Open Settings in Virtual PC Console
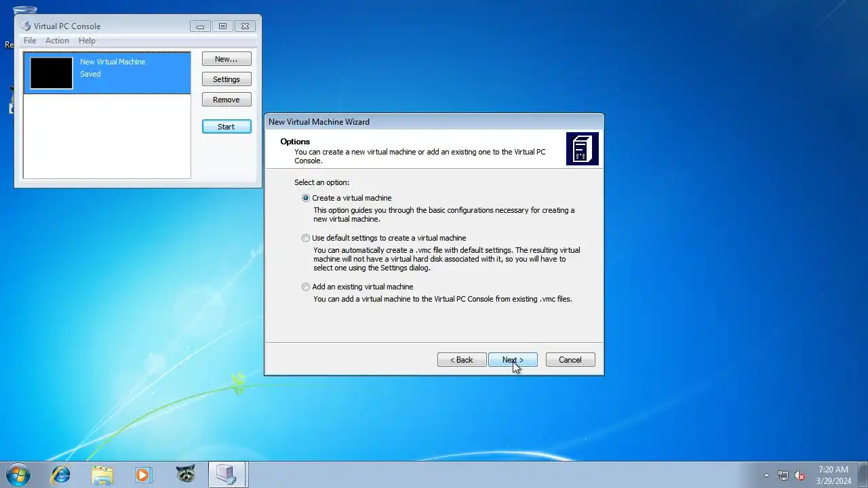Screen dimensions: 868x488 (x=226, y=79)
